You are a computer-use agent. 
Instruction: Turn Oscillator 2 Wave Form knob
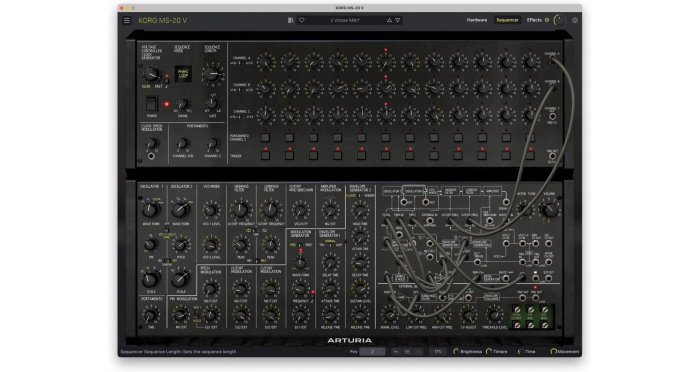[180, 209]
